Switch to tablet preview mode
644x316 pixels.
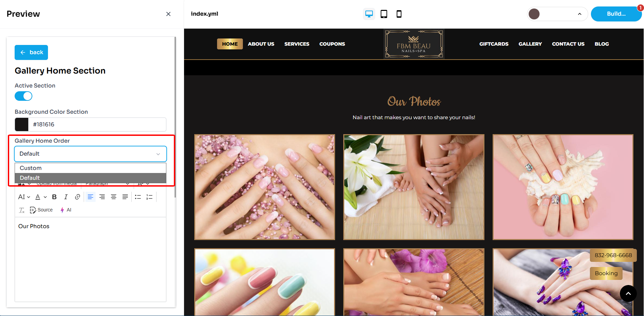384,14
